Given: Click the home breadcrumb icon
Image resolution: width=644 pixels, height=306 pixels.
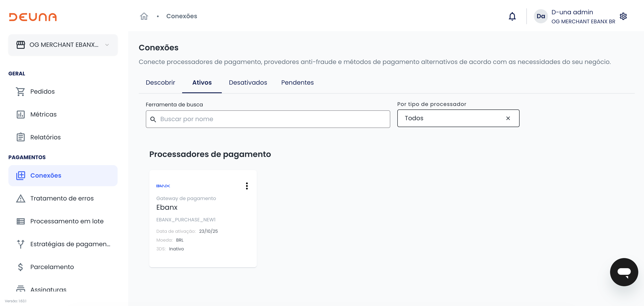Looking at the screenshot, I should 144,16.
